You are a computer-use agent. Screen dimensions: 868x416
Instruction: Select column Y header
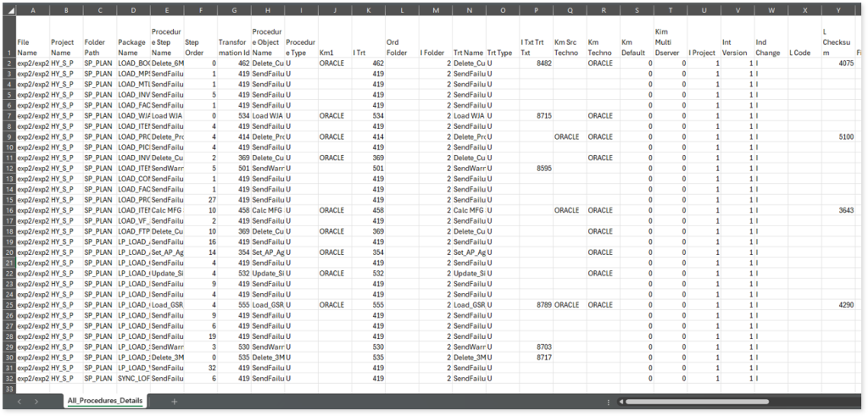point(837,10)
